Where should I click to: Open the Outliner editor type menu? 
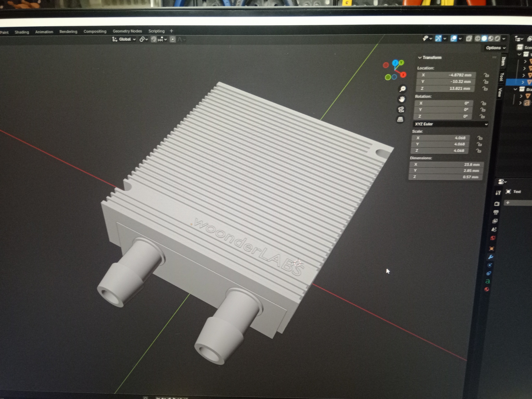pos(519,39)
